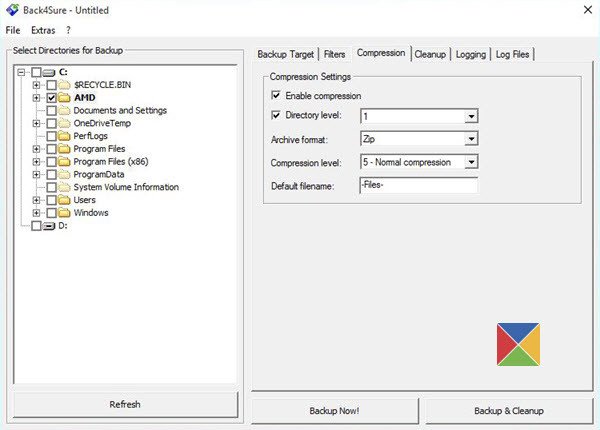The image size is (600, 430).
Task: Click the Refresh button
Action: [125, 404]
